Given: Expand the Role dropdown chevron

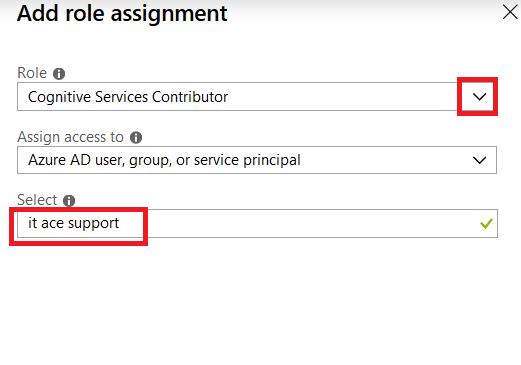Looking at the screenshot, I should click(479, 97).
